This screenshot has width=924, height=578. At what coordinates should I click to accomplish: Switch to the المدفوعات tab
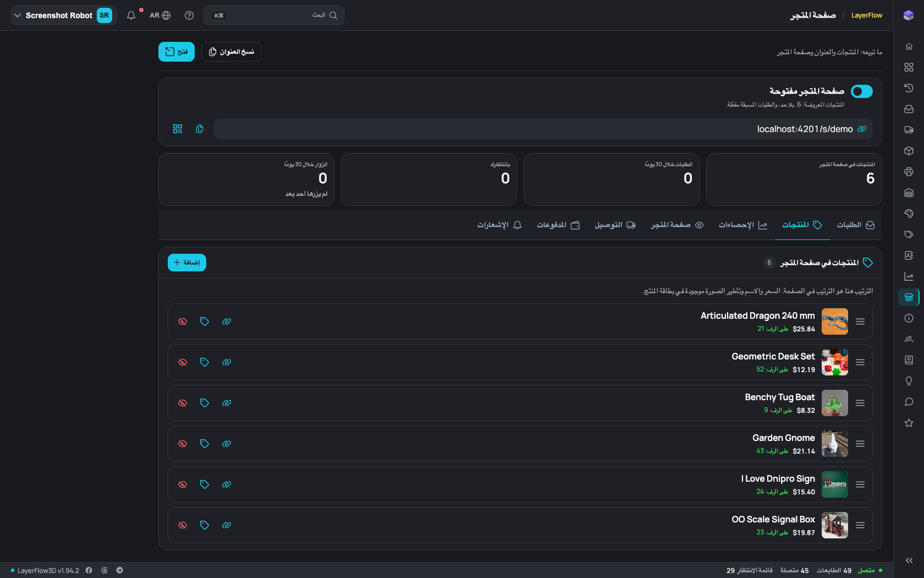(x=558, y=225)
